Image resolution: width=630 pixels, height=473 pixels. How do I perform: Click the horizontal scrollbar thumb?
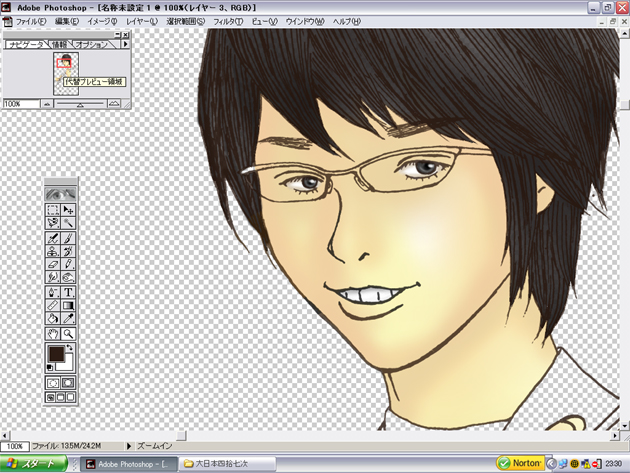(182, 436)
